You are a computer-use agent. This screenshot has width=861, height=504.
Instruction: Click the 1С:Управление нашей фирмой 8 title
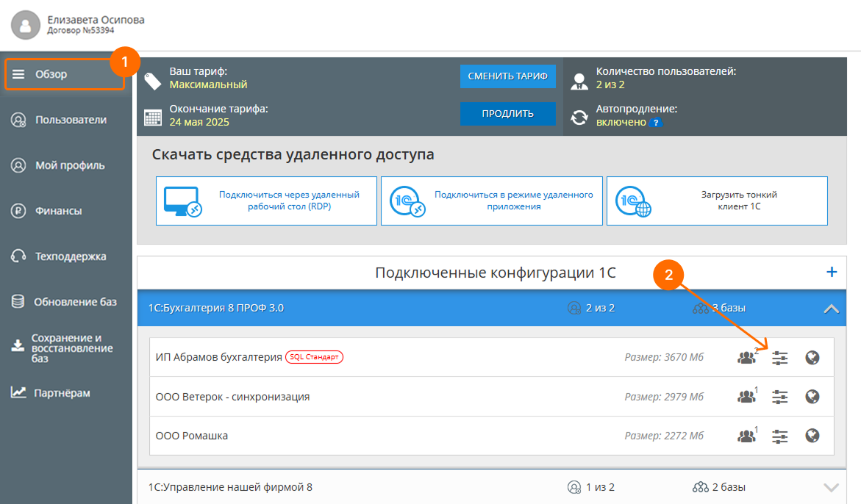pyautogui.click(x=230, y=487)
